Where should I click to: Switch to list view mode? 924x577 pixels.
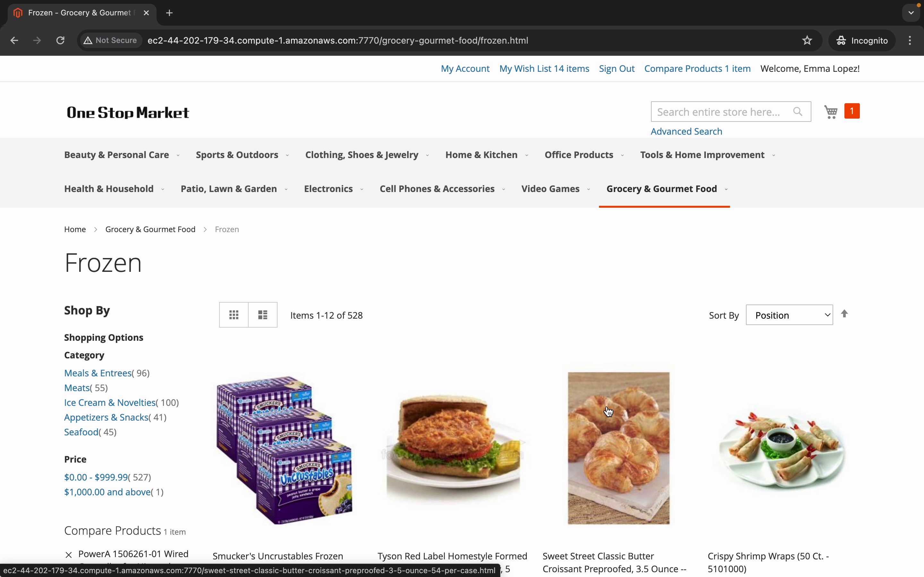click(263, 315)
